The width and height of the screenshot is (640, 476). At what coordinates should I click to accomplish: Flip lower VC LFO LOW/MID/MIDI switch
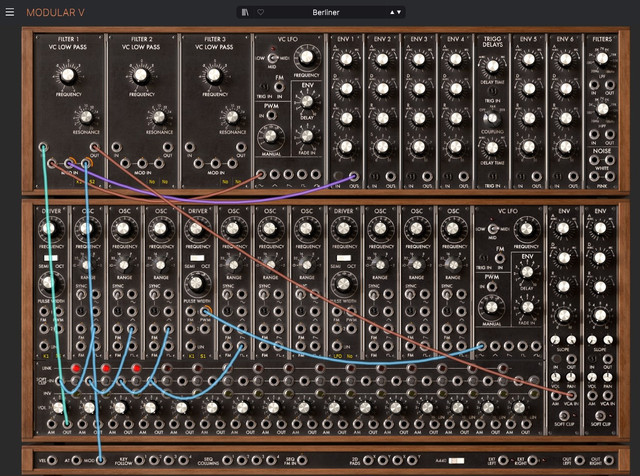[493, 229]
